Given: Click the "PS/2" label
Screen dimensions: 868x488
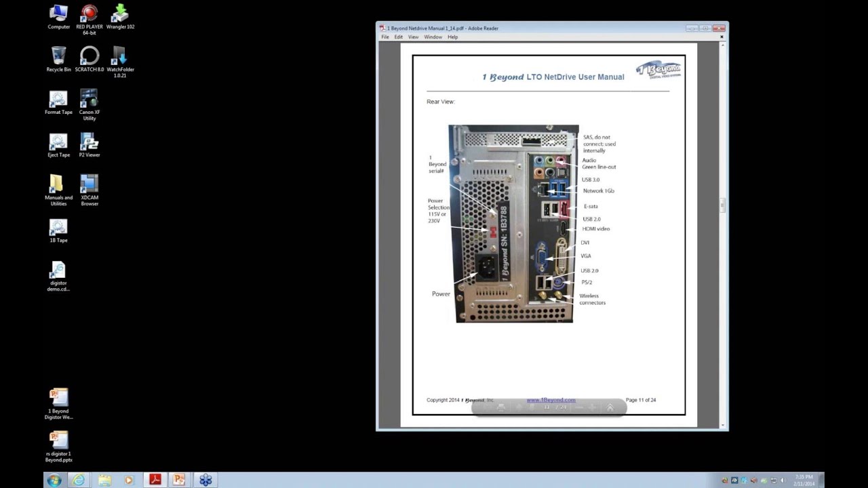Looking at the screenshot, I should click(587, 283).
